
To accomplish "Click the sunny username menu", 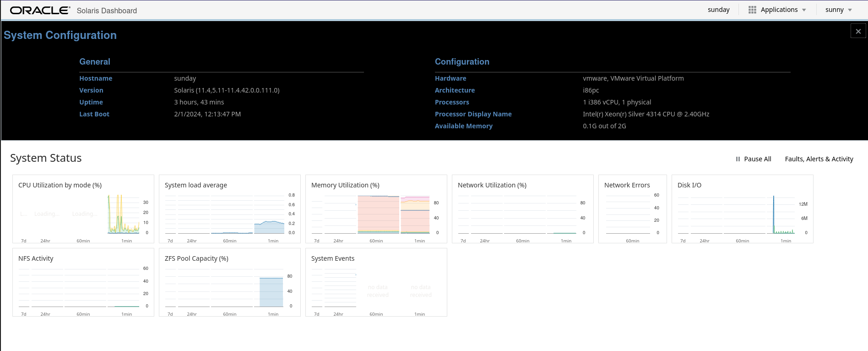I will point(834,10).
